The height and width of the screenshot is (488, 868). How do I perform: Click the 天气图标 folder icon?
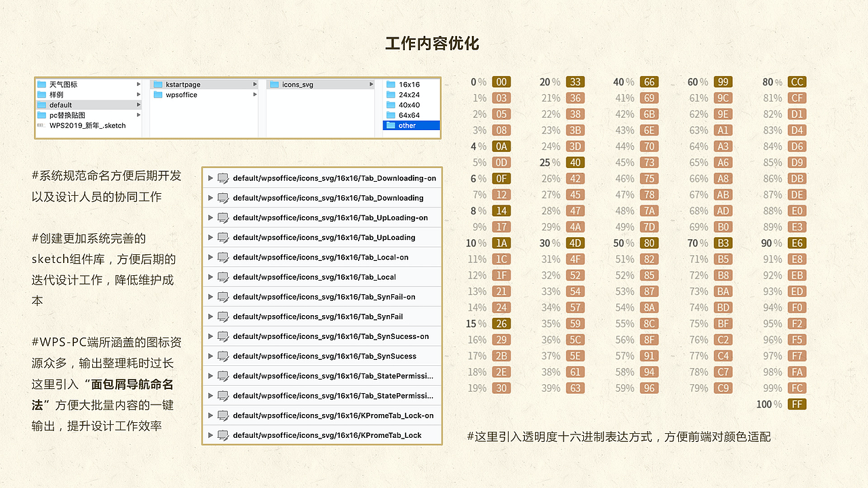click(x=41, y=85)
